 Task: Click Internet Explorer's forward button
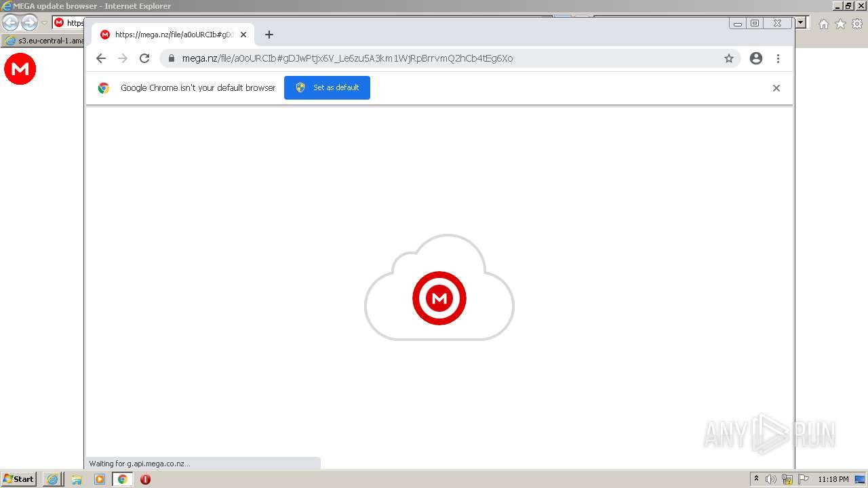[29, 22]
